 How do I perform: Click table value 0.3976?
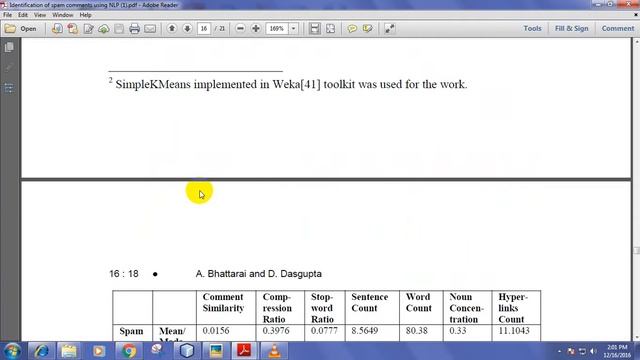(276, 331)
